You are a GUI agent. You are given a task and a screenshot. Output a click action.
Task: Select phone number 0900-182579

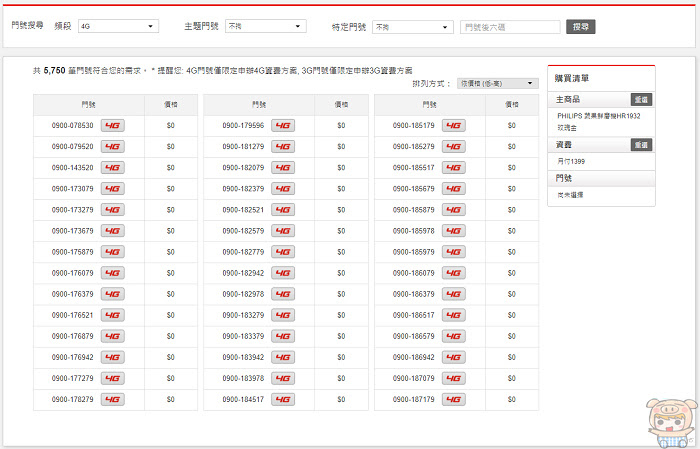243,231
